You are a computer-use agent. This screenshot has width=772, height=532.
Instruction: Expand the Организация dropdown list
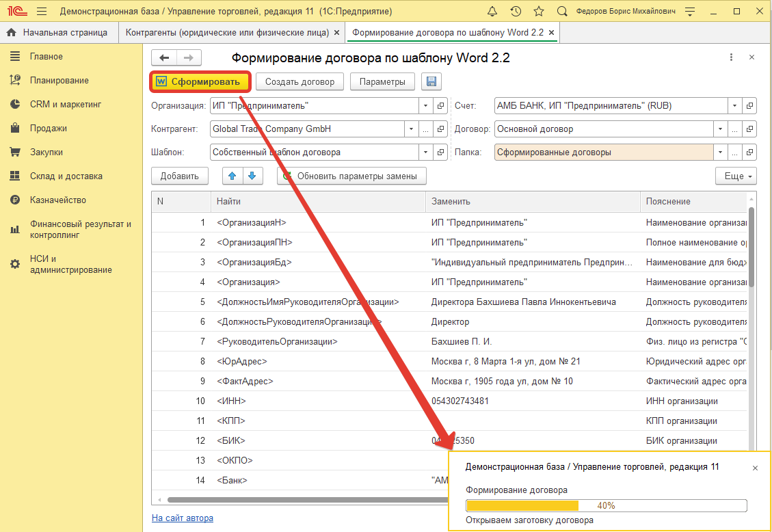tap(426, 106)
